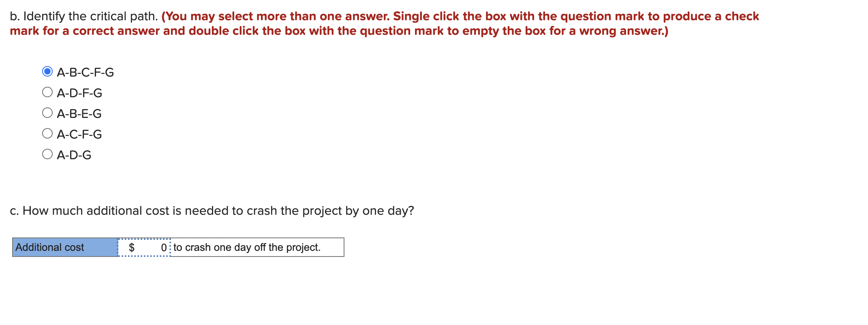Select the A-D-G radio button
Viewport: 868px width, 325px height.
point(47,154)
